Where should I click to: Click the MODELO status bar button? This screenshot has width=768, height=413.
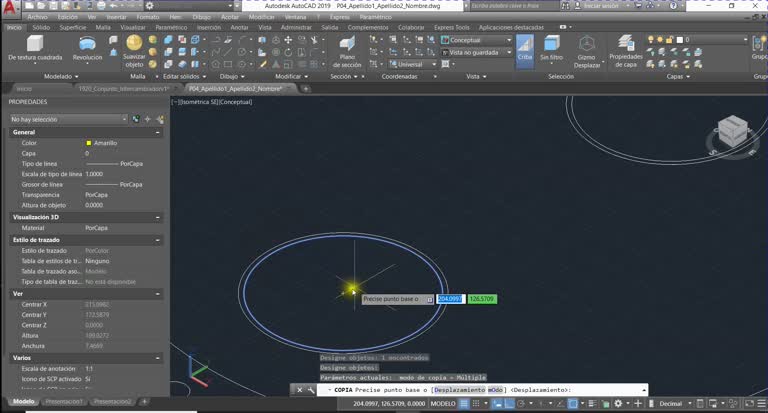[443, 404]
